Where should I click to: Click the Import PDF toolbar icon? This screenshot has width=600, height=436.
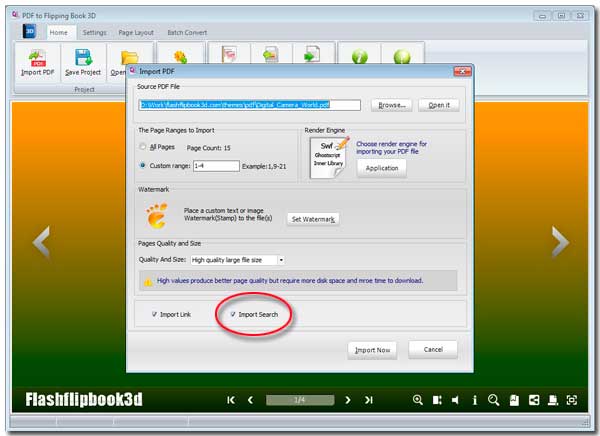[x=38, y=58]
